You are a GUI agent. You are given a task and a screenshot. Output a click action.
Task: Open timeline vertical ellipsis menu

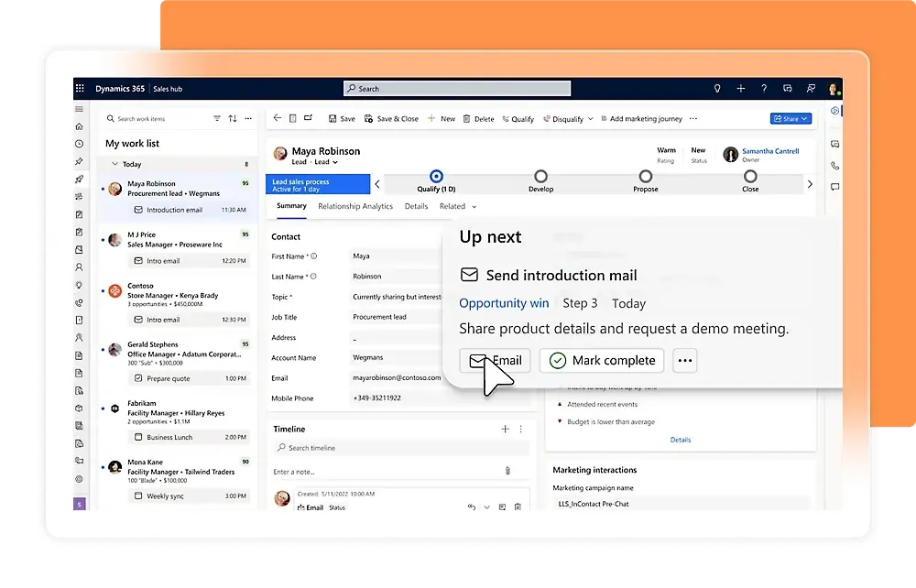pyautogui.click(x=520, y=430)
